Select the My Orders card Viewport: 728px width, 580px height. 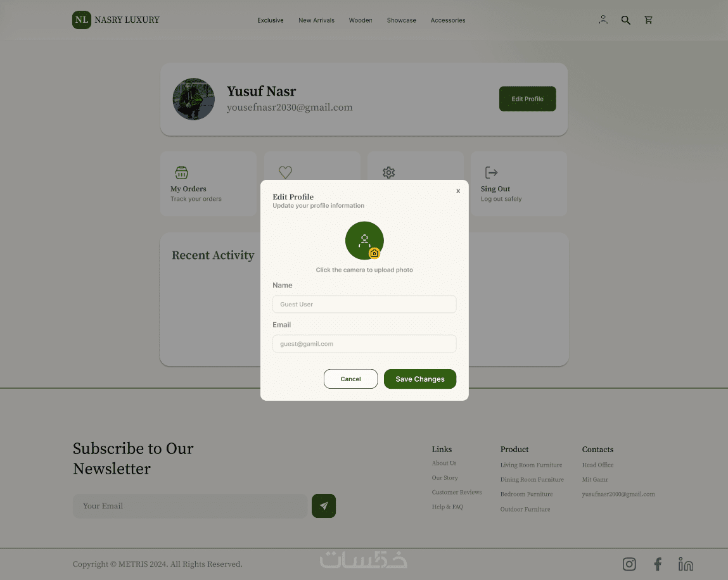tap(208, 184)
